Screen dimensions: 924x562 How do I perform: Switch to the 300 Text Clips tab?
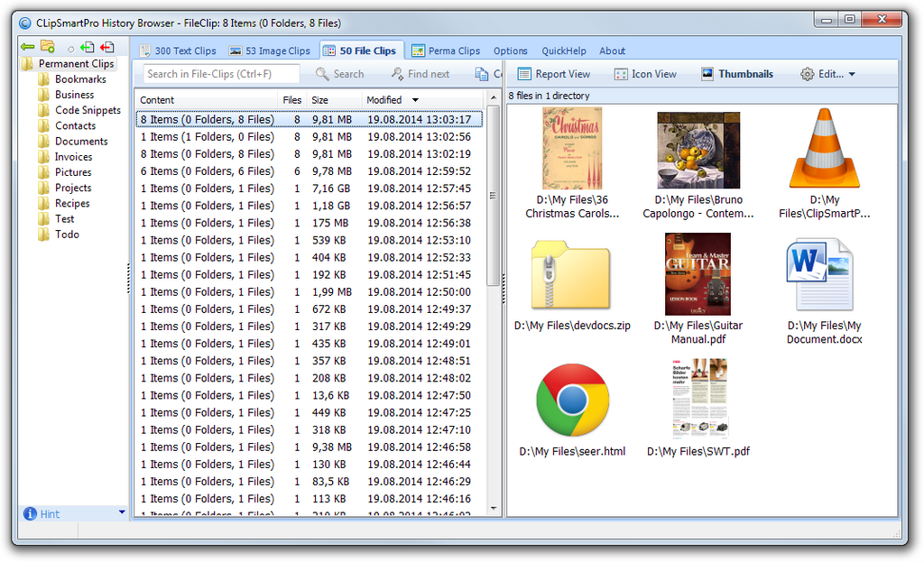(178, 51)
